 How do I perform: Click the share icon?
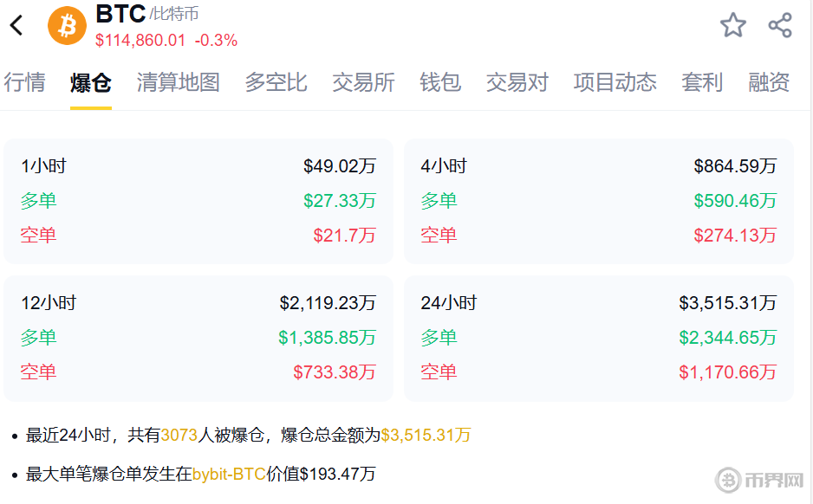[780, 25]
